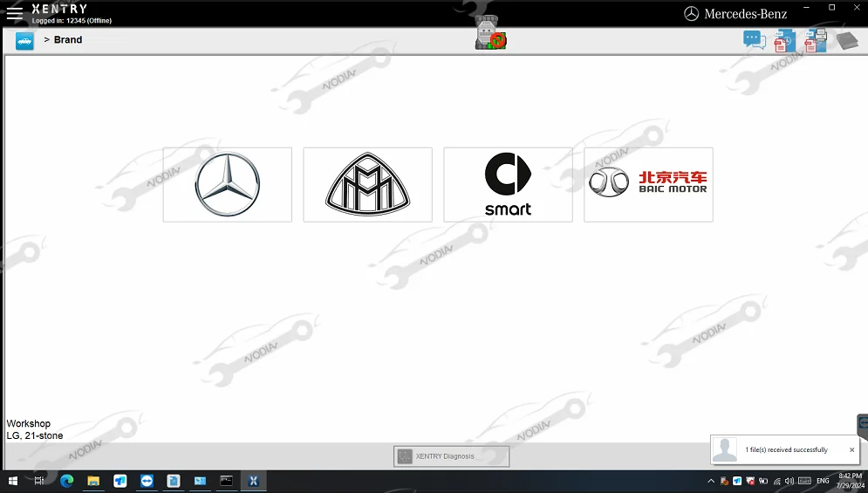Screen dimensions: 868x493
Task: Click the 'LG, 21-stone' workshop text
Action: tap(35, 436)
